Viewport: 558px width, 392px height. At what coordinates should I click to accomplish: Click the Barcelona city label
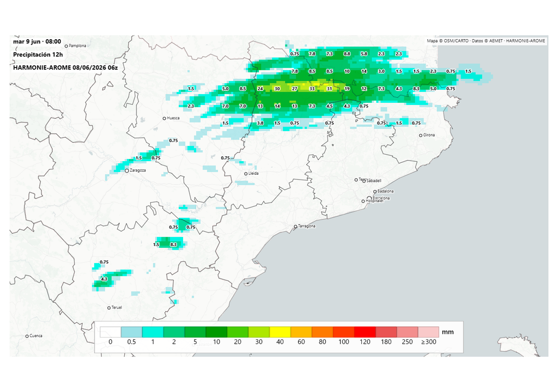[381, 198]
